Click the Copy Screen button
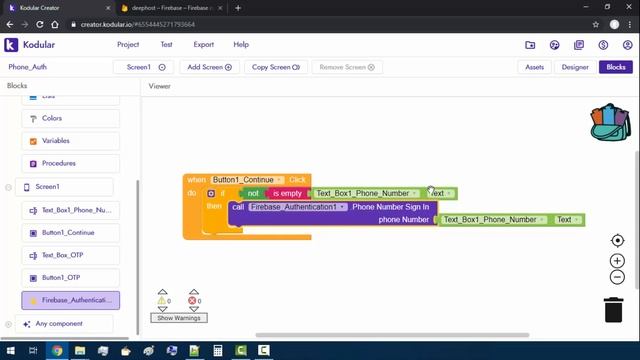This screenshot has width=640, height=360. pyautogui.click(x=276, y=67)
